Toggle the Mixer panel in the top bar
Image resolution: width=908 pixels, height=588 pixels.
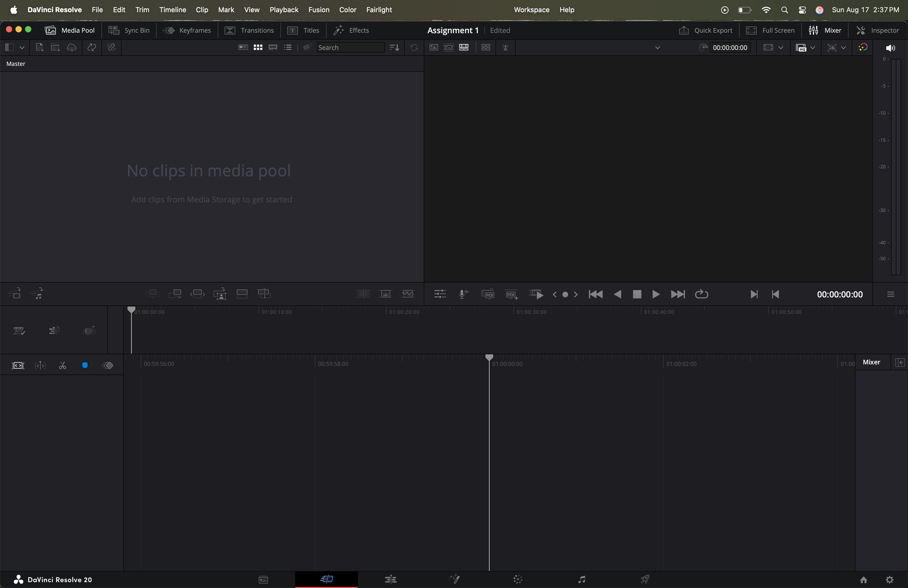tap(825, 30)
